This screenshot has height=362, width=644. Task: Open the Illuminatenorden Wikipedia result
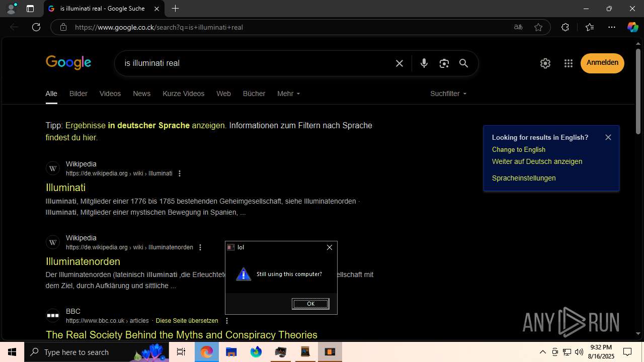[83, 261]
